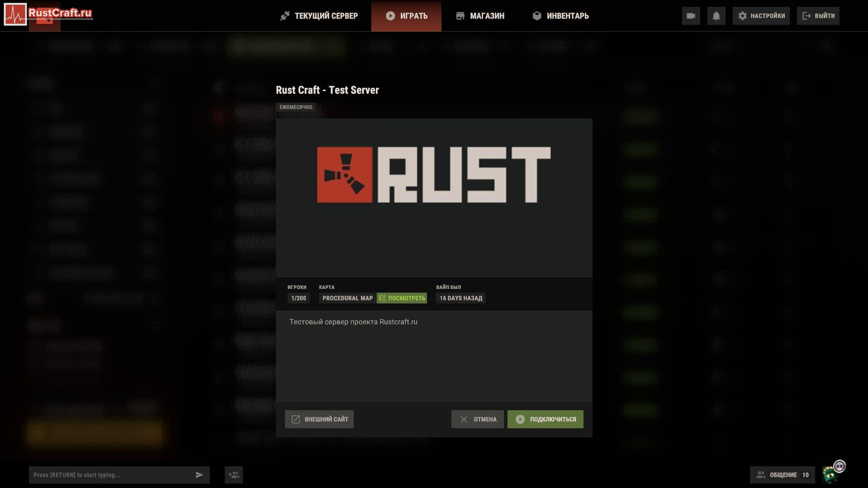Open notifications bell icon
This screenshot has height=488, width=868.
click(716, 16)
